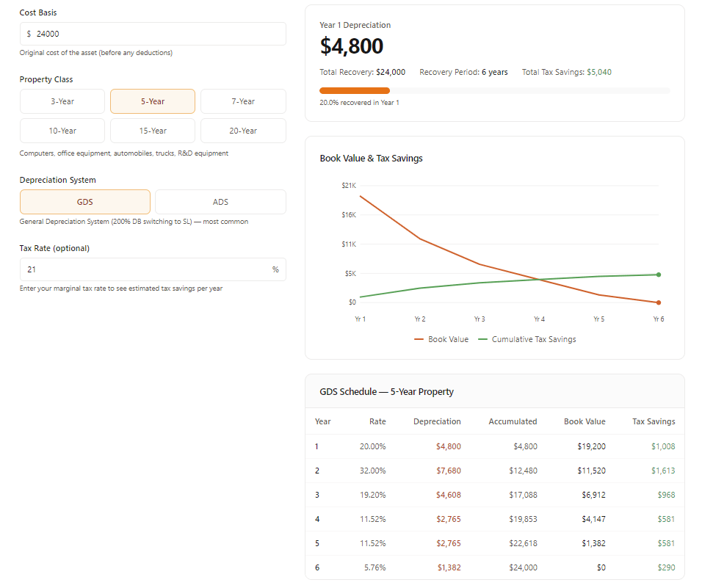Click the Depreciation column header
702x588 pixels.
pyautogui.click(x=437, y=421)
